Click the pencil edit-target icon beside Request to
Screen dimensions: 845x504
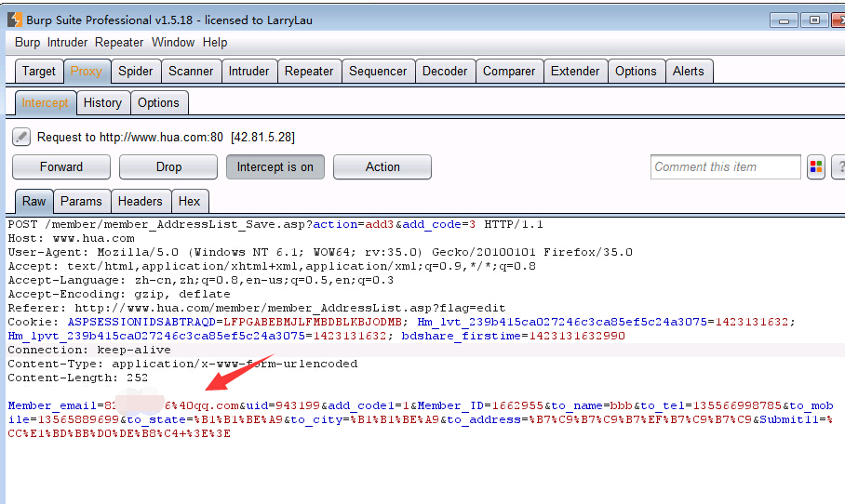pyautogui.click(x=21, y=137)
